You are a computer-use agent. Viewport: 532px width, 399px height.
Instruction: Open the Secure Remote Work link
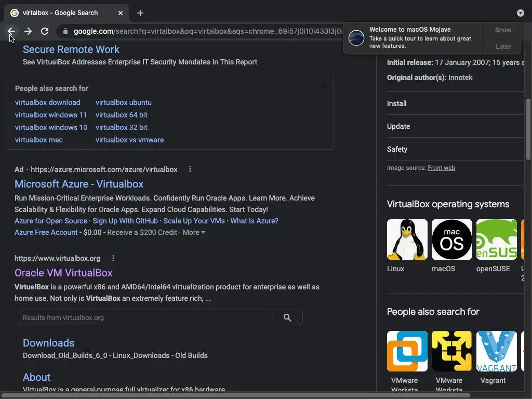click(x=71, y=49)
